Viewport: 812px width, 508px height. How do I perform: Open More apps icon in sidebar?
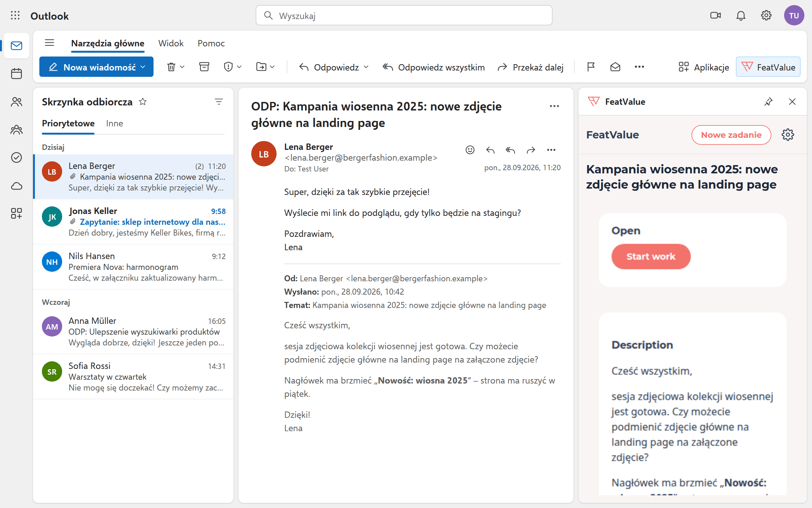pyautogui.click(x=16, y=213)
